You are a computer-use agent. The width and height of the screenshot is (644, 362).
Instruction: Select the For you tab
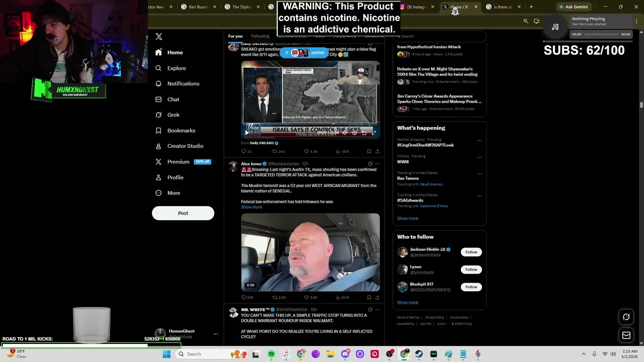point(235,36)
